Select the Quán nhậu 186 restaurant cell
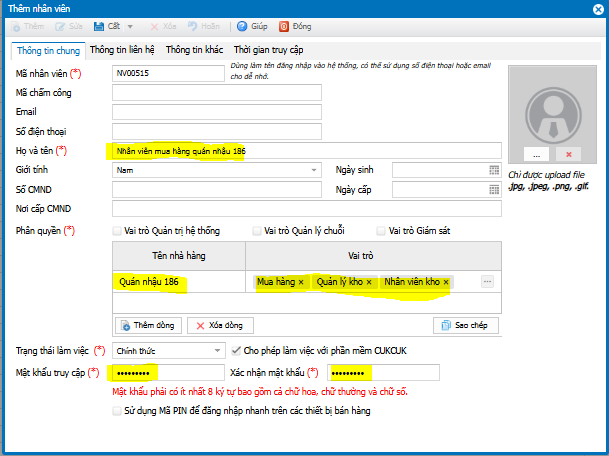This screenshot has height=456, width=609. point(179,282)
